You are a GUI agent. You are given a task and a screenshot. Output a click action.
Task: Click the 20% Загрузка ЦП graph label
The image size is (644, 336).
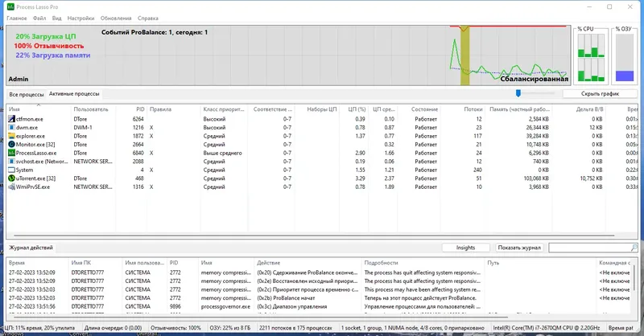click(x=46, y=36)
